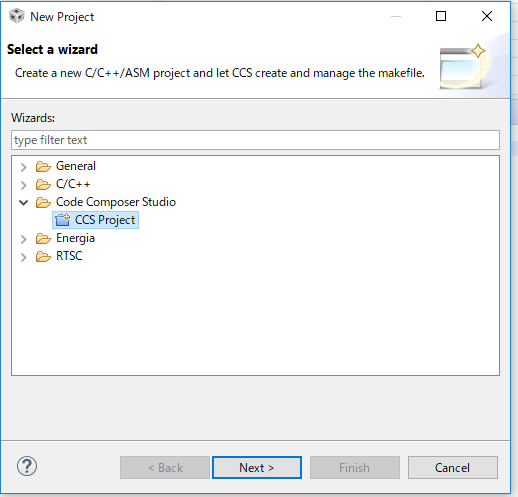This screenshot has width=518, height=497.
Task: Click the Code Composer Studio folder icon
Action: pos(43,202)
